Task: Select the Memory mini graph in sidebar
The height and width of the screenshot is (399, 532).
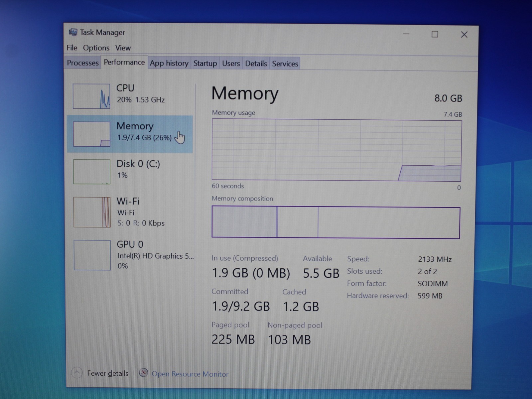Action: (91, 134)
